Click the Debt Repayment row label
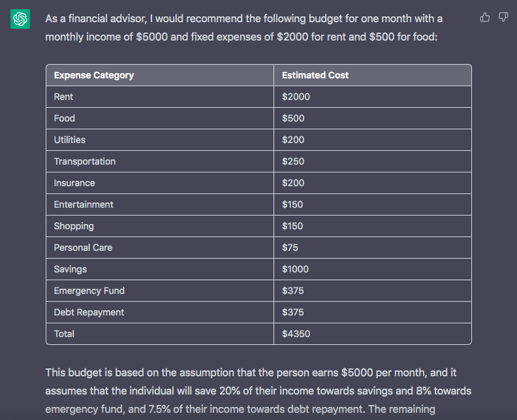Viewport: 517px width, 420px height. pos(89,312)
